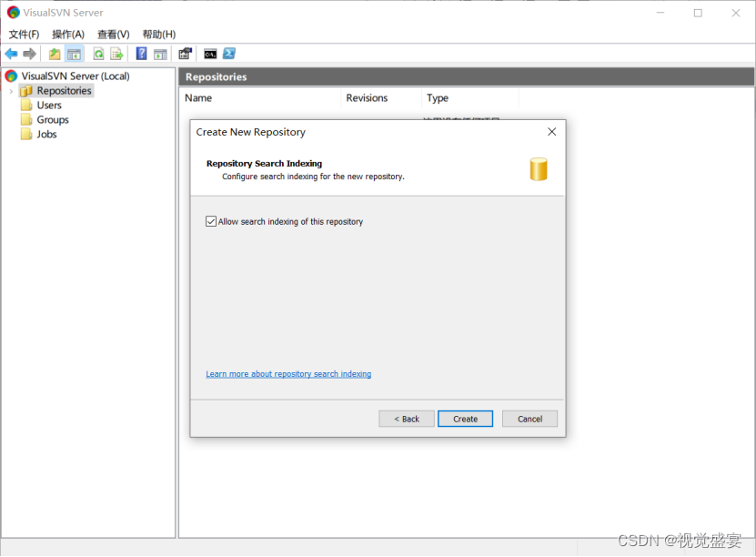The height and width of the screenshot is (557, 756).
Task: Click the Repository Search Indexing heading
Action: tap(264, 164)
